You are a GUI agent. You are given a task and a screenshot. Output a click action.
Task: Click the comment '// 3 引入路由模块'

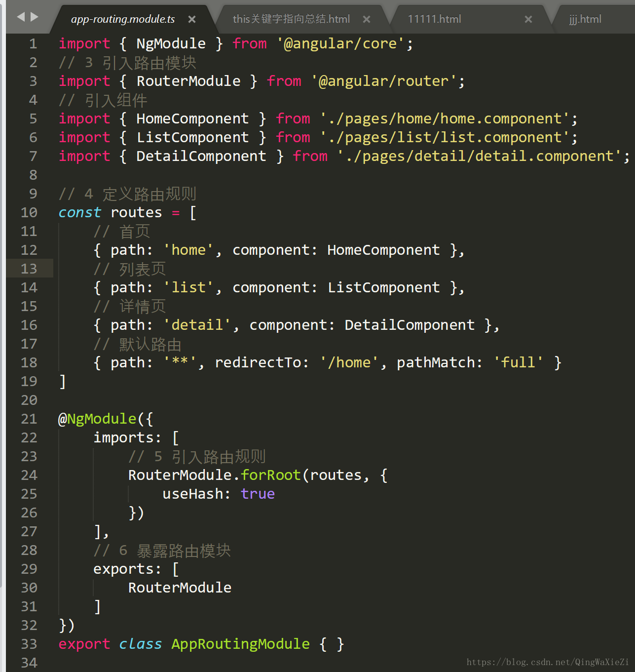[127, 63]
